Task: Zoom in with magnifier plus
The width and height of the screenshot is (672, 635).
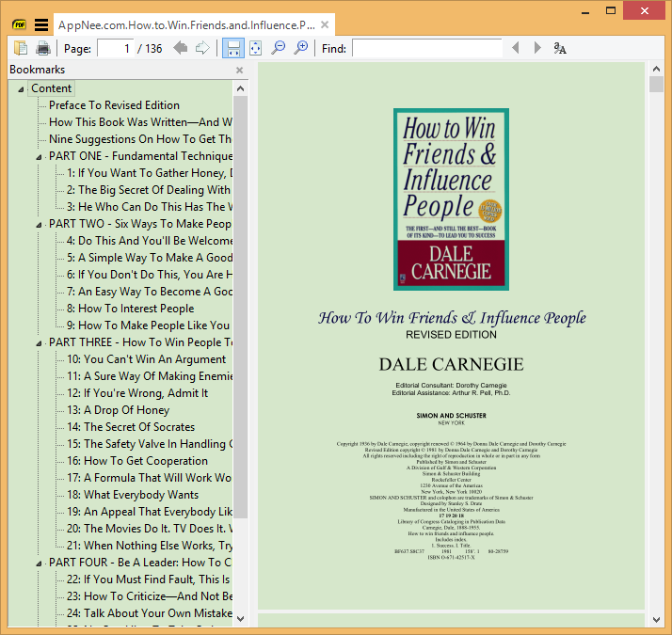Action: coord(301,48)
